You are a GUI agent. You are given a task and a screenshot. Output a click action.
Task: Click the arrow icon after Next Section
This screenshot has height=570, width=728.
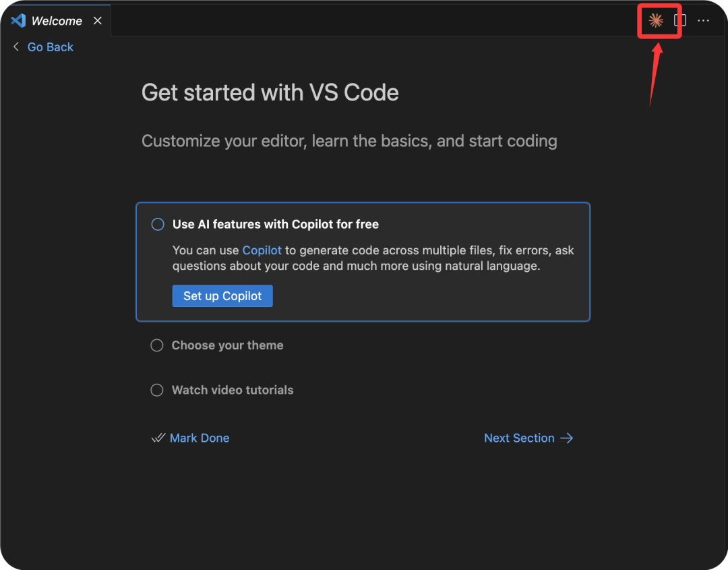(x=567, y=438)
